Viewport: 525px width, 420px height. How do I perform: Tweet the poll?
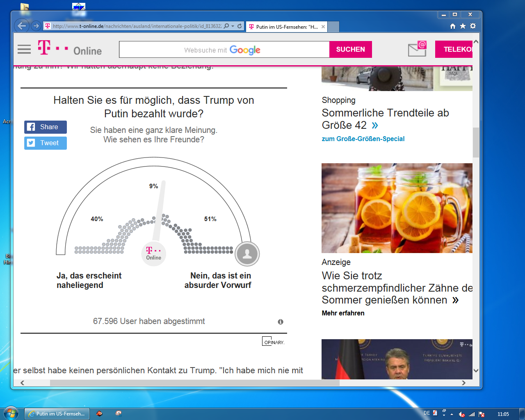[x=45, y=143]
